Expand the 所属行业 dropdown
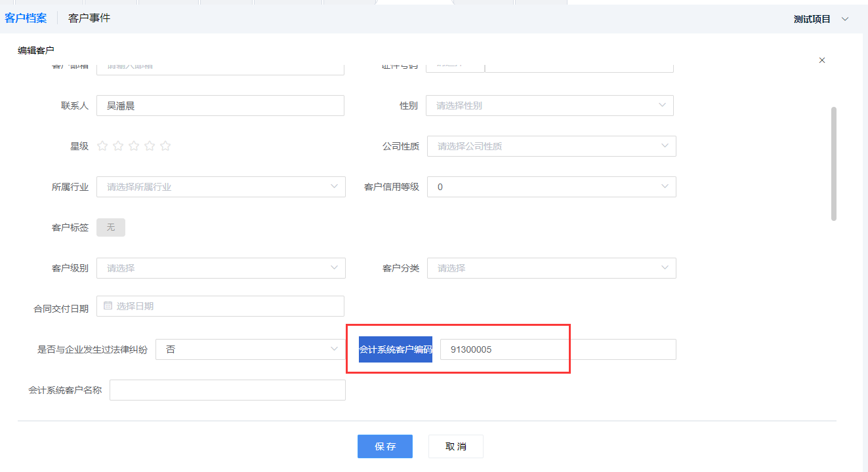 [x=220, y=187]
